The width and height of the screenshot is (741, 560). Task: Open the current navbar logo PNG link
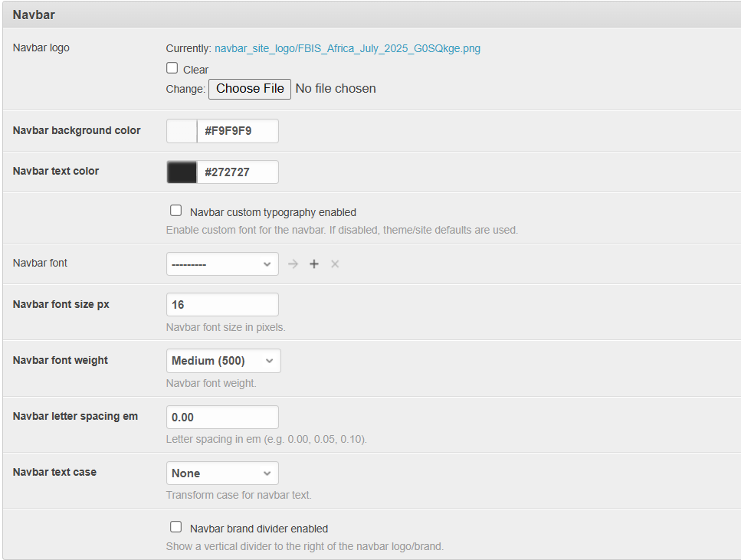point(347,48)
